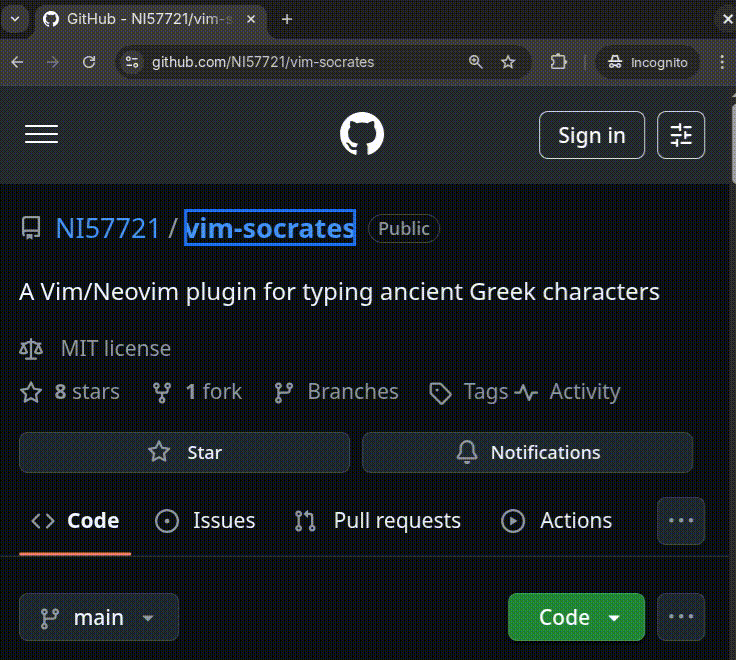Open the hamburger navigation menu
This screenshot has height=660, width=736.
(41, 134)
